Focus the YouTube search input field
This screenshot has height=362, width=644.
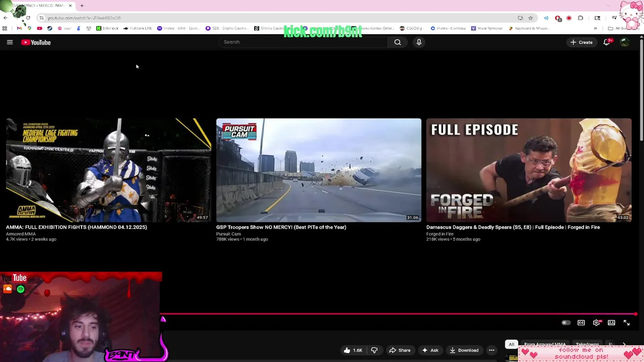point(304,42)
